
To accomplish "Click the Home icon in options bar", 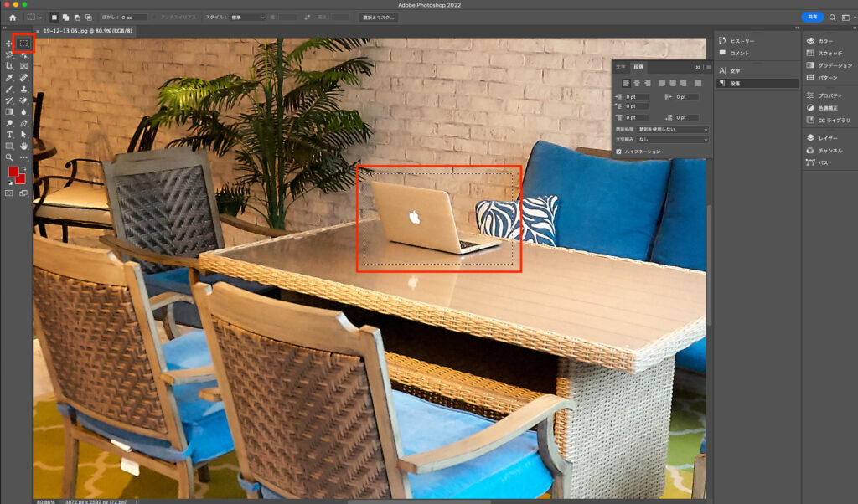I will (x=13, y=17).
